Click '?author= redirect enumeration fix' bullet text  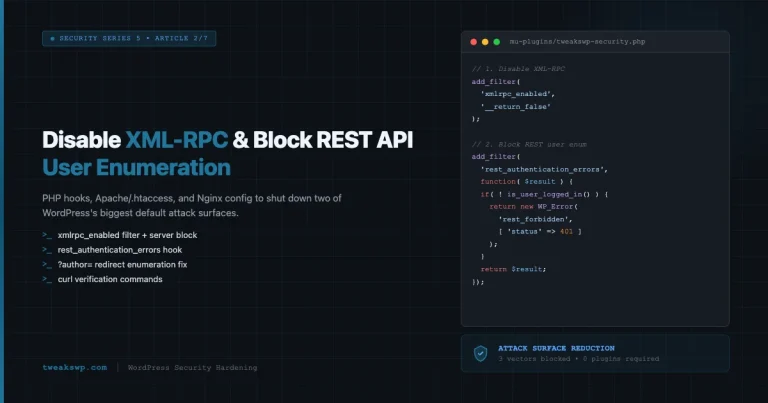[122, 264]
